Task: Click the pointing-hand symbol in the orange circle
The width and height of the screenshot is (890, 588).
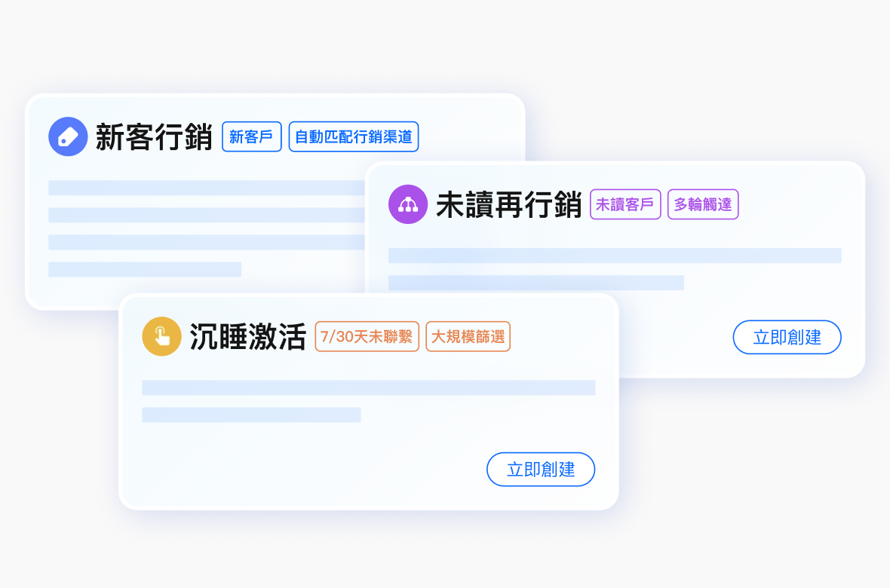Action: tap(161, 335)
